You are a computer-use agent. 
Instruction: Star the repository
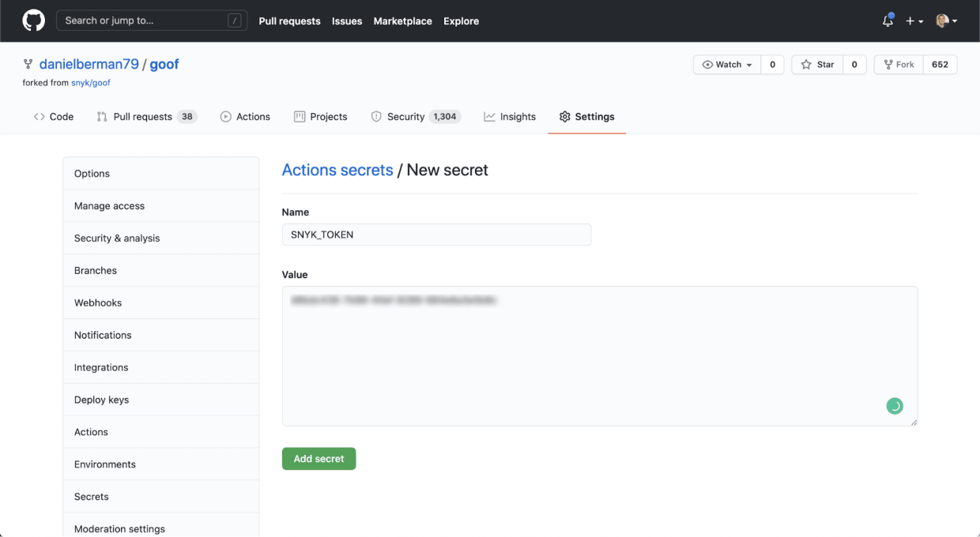(x=817, y=65)
